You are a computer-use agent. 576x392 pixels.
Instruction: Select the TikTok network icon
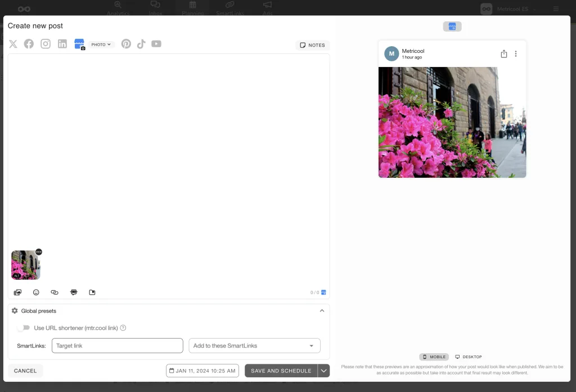(141, 44)
